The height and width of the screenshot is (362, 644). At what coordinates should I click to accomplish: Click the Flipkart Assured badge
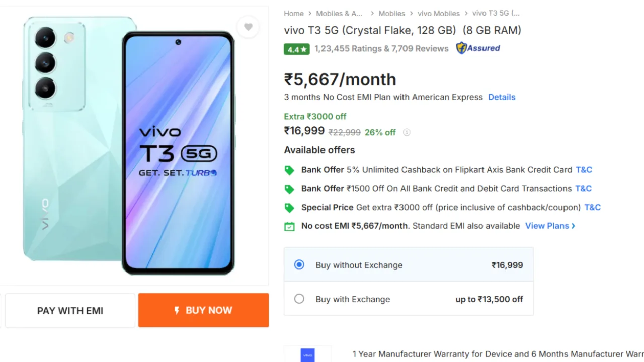point(478,48)
